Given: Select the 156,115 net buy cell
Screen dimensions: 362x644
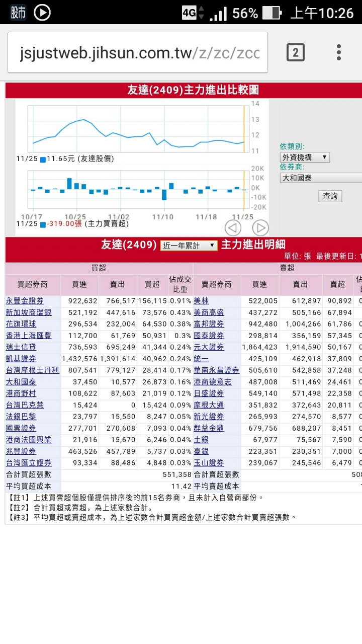Looking at the screenshot, I should click(x=152, y=301).
